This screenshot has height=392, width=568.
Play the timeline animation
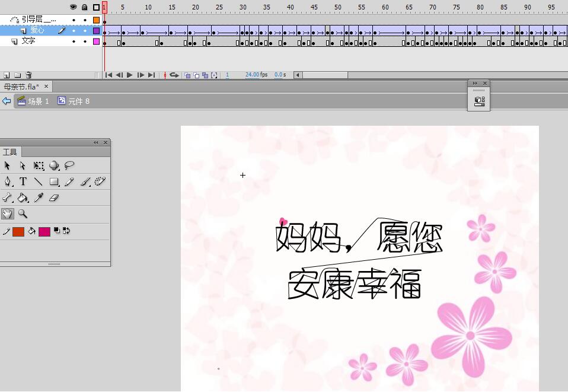tap(130, 75)
